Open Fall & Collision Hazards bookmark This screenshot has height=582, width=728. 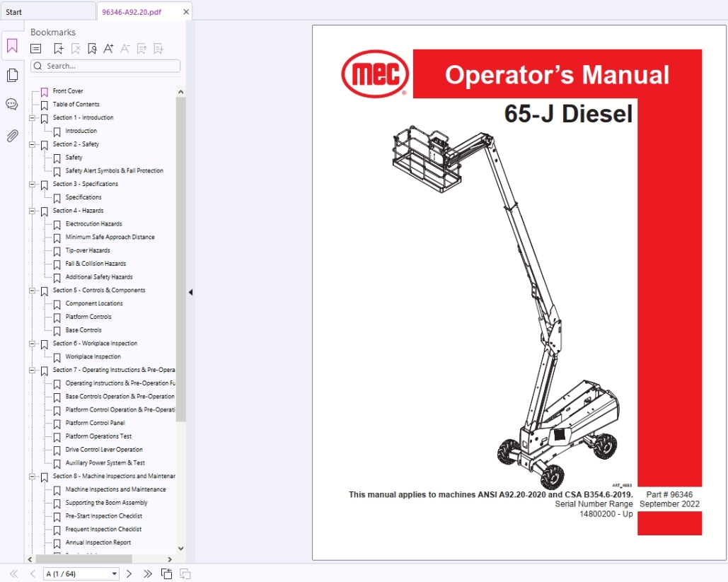(x=96, y=264)
